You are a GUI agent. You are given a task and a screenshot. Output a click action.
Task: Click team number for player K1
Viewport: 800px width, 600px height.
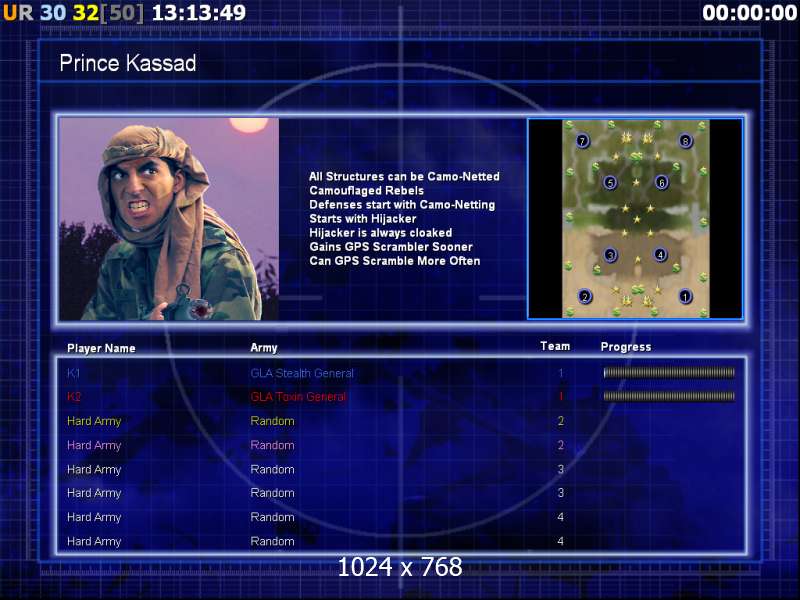[560, 373]
